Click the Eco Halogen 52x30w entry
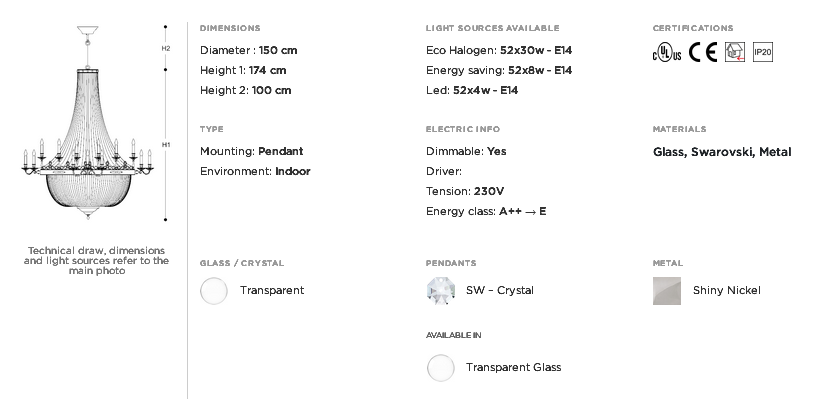 tap(499, 50)
